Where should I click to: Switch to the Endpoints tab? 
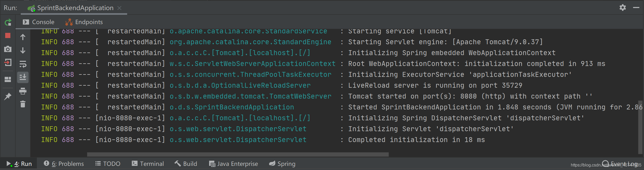[84, 22]
